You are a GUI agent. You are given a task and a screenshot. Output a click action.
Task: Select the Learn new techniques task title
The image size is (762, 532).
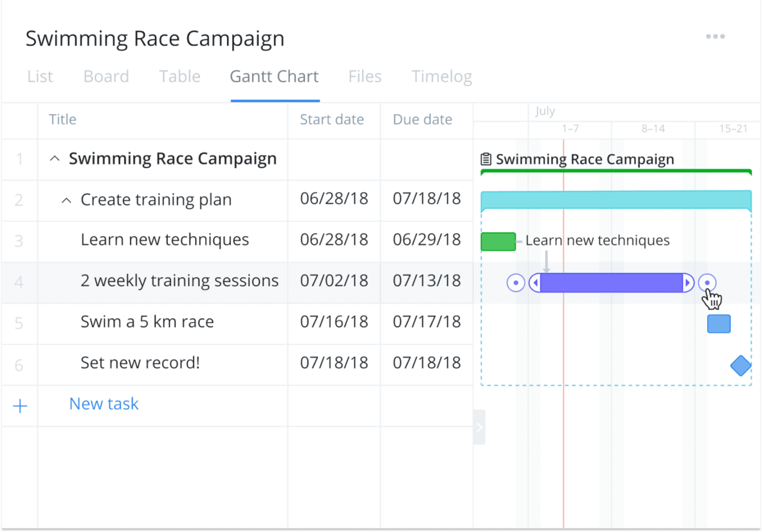pos(165,240)
